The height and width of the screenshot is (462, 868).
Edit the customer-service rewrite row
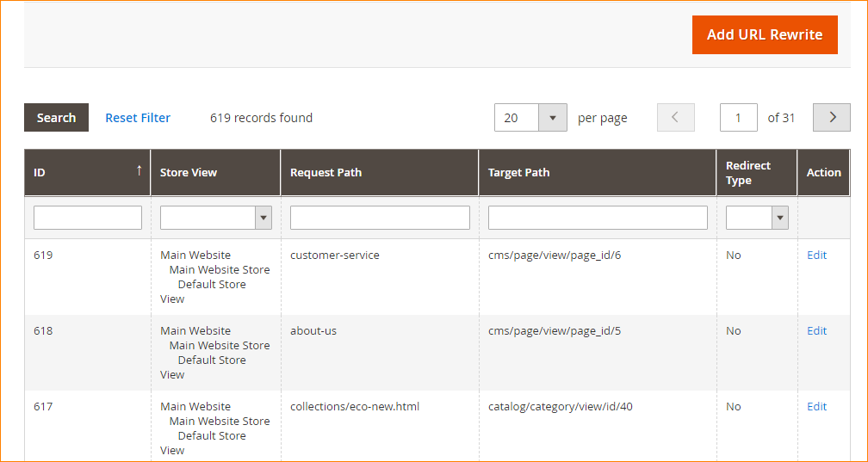tap(816, 255)
